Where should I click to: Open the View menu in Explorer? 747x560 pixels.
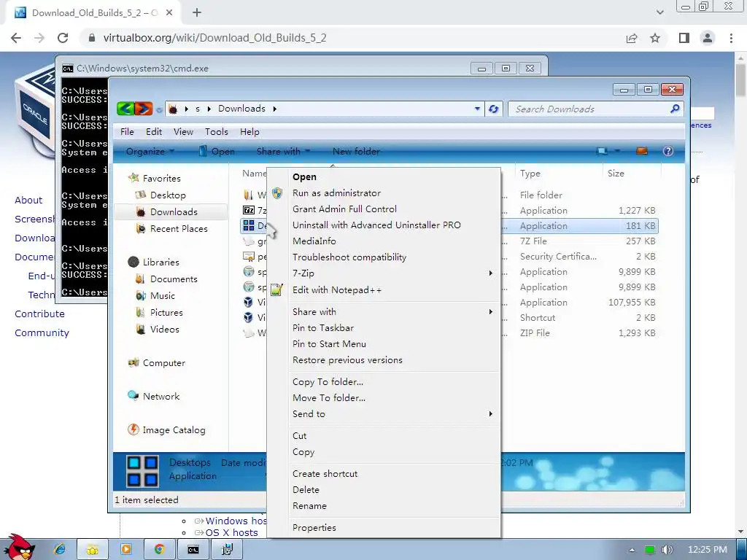click(x=183, y=132)
